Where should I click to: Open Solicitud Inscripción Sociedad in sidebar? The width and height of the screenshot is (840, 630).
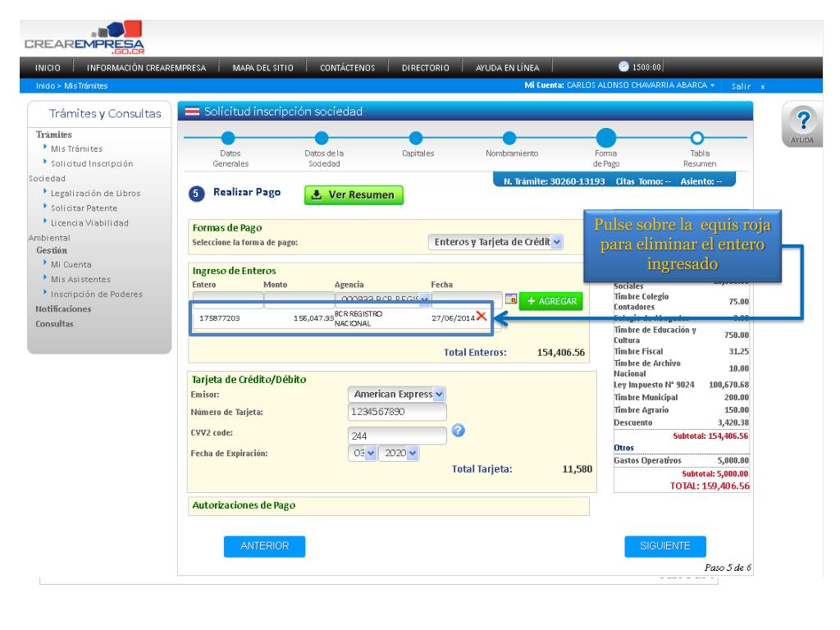click(92, 164)
